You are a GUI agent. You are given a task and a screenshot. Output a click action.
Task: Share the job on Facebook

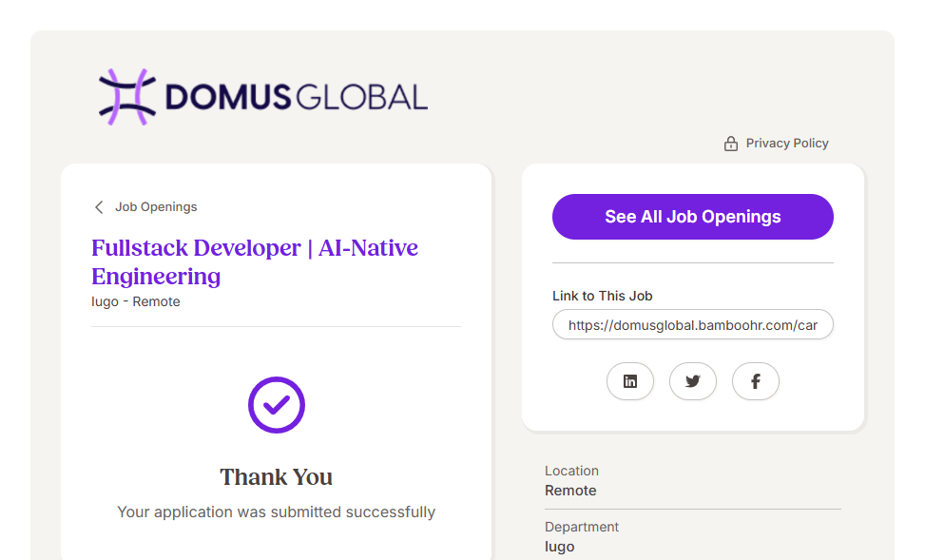(756, 381)
